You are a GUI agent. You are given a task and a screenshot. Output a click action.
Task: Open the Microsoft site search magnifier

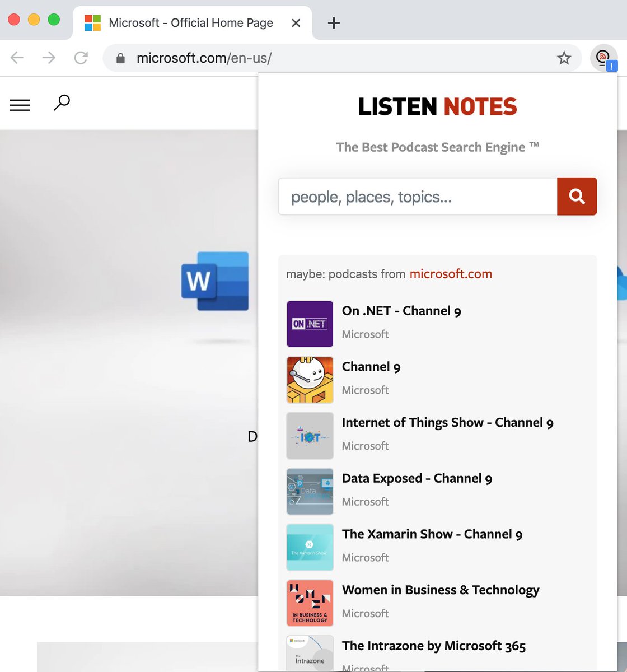[62, 102]
